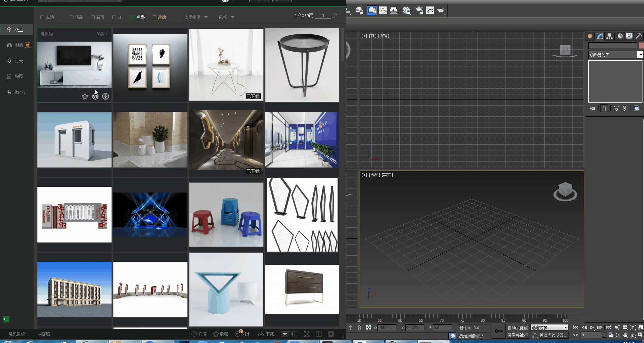The height and width of the screenshot is (343, 644).
Task: Open the Utilities hammer panel icon
Action: [639, 36]
